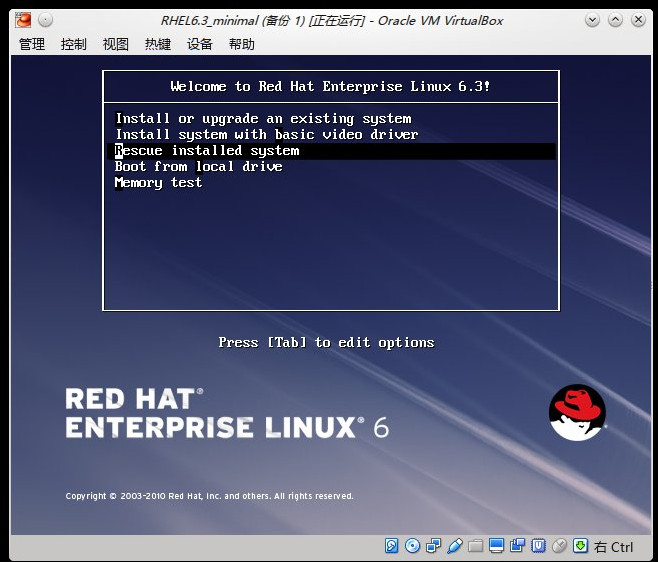Open the 设备 menu
This screenshot has height=562, width=658.
(x=199, y=44)
